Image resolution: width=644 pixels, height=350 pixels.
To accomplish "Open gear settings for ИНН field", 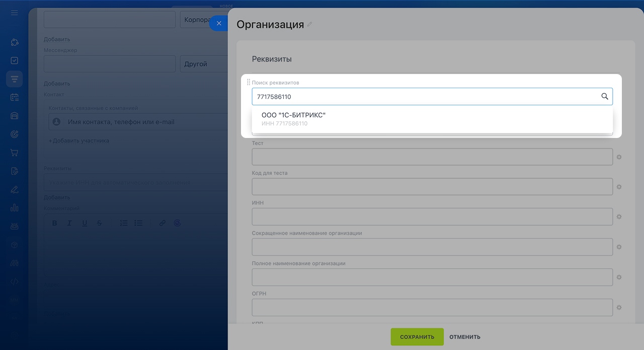I will coord(619,217).
